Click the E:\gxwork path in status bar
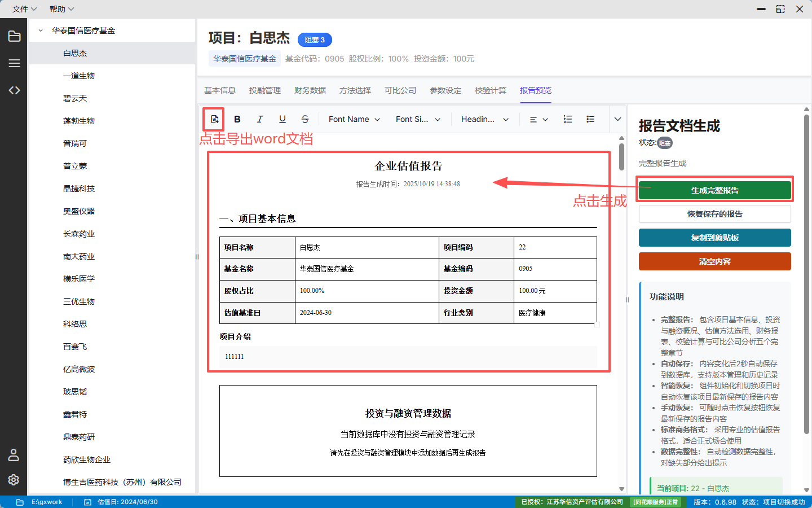The height and width of the screenshot is (508, 812). [47, 502]
